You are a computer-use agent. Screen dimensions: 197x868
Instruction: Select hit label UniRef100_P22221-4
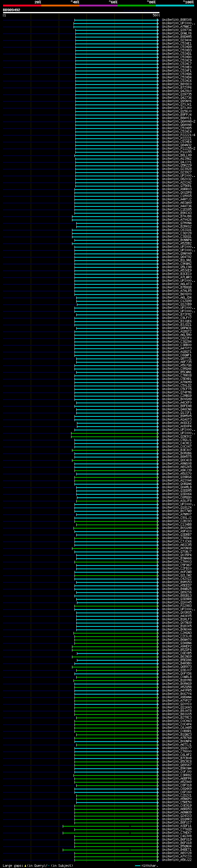click(179, 135)
